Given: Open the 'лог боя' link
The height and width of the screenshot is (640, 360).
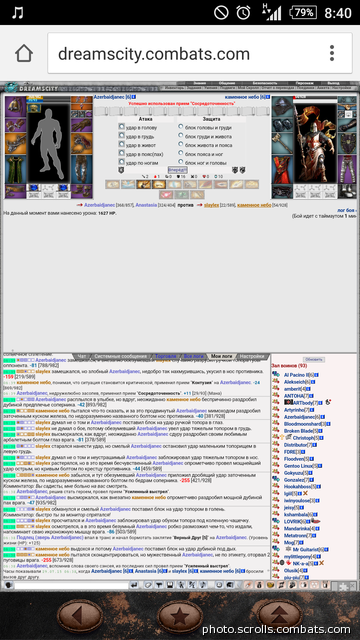Looking at the screenshot, I should (346, 210).
